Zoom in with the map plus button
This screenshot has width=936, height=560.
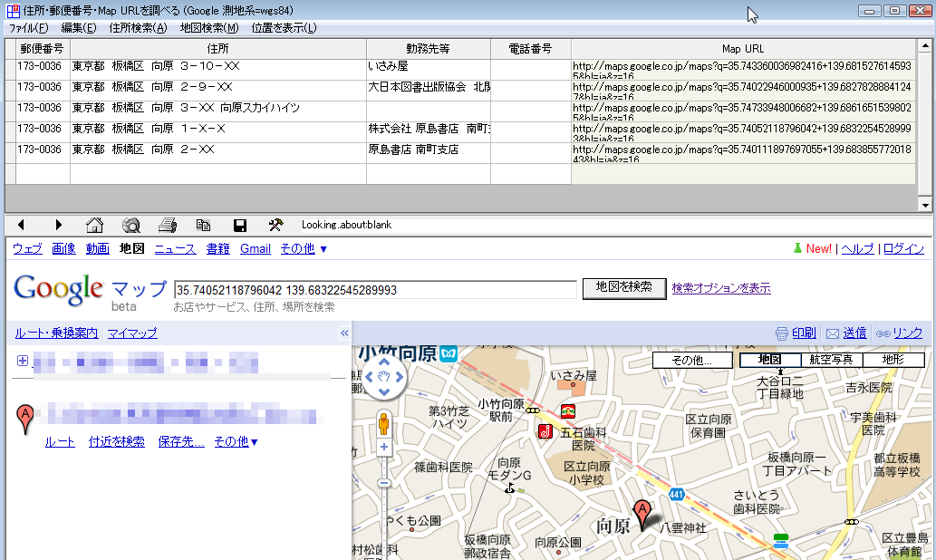(384, 447)
